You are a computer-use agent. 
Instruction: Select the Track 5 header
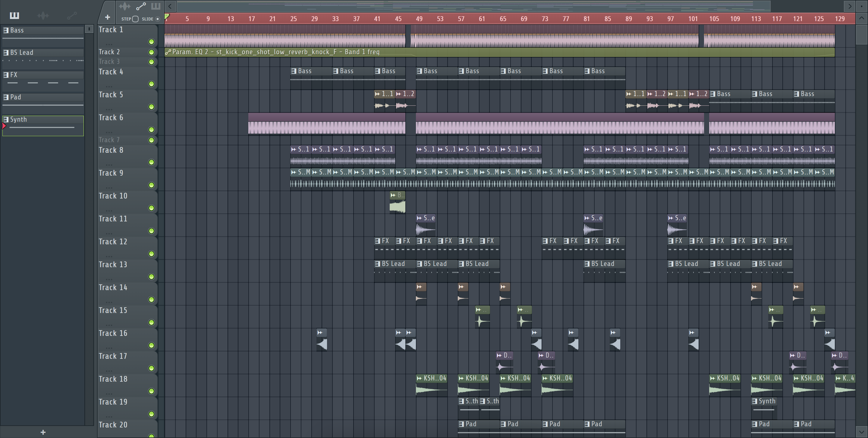point(127,101)
